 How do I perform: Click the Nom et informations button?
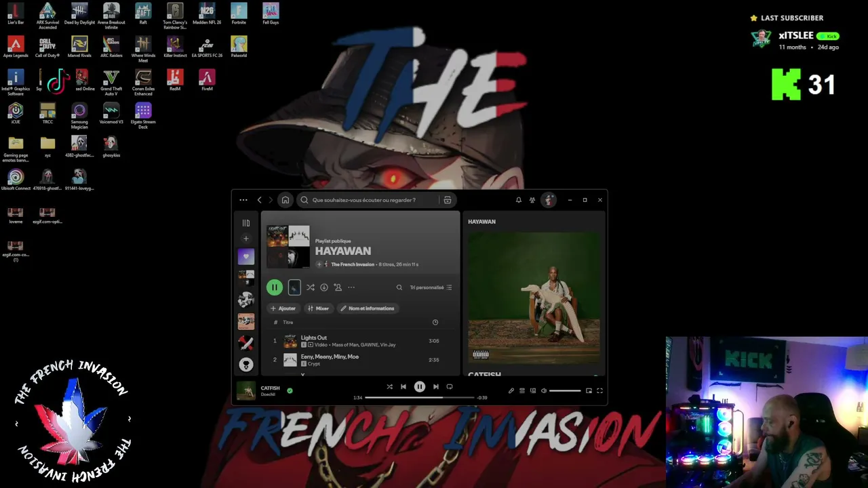(x=367, y=308)
